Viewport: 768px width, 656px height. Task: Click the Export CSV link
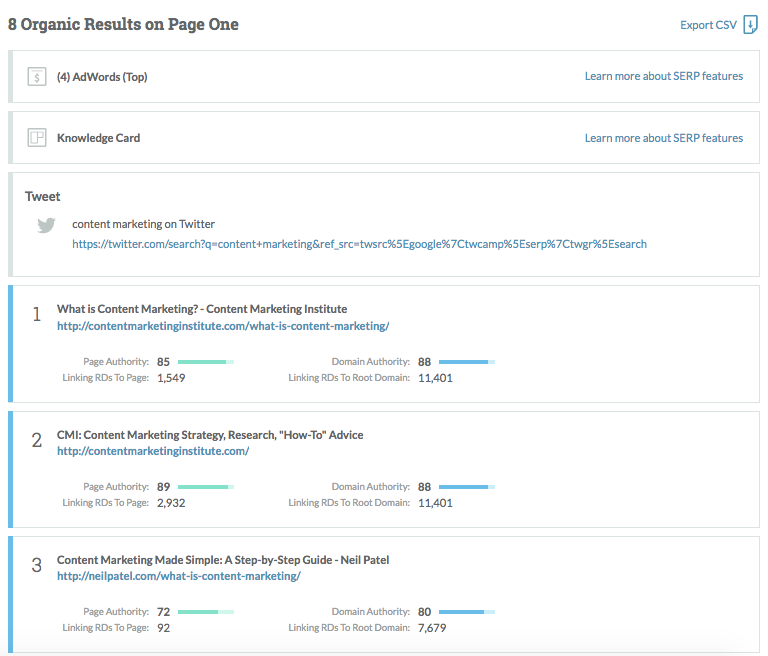(708, 25)
